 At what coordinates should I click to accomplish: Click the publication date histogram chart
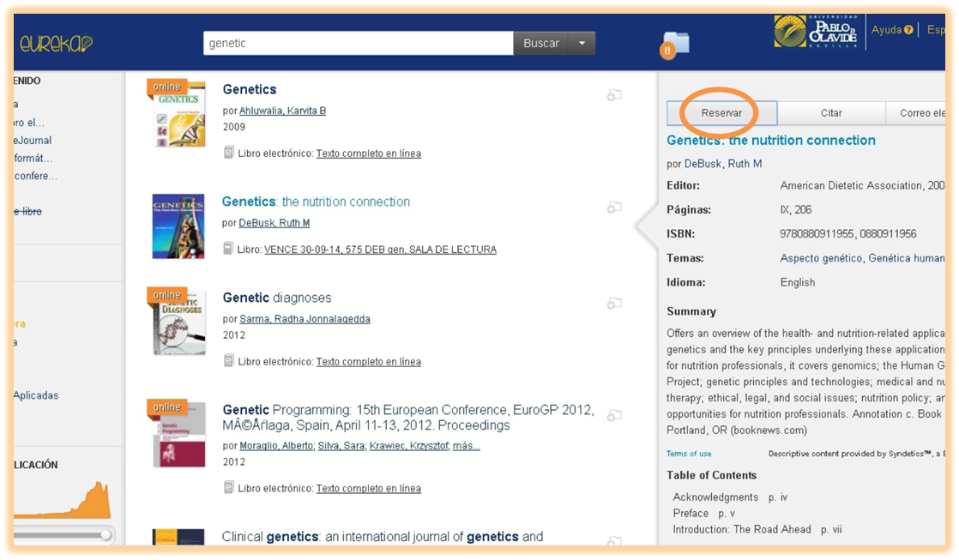(x=63, y=500)
